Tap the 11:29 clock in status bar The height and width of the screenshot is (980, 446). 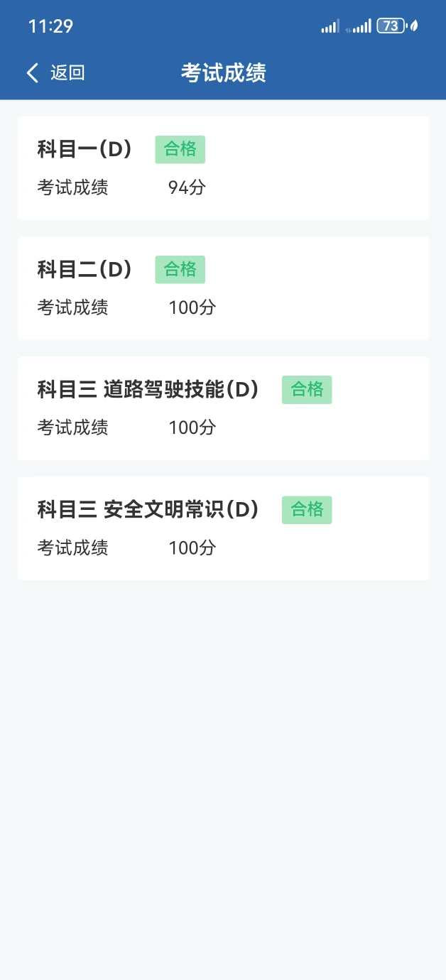pyautogui.click(x=50, y=26)
